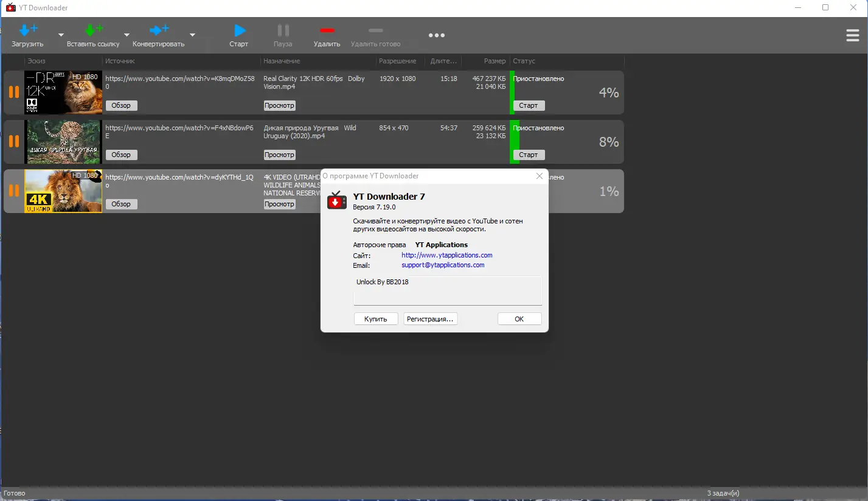868x501 pixels.
Task: Resume download via the first row Старт progress button
Action: coord(528,105)
